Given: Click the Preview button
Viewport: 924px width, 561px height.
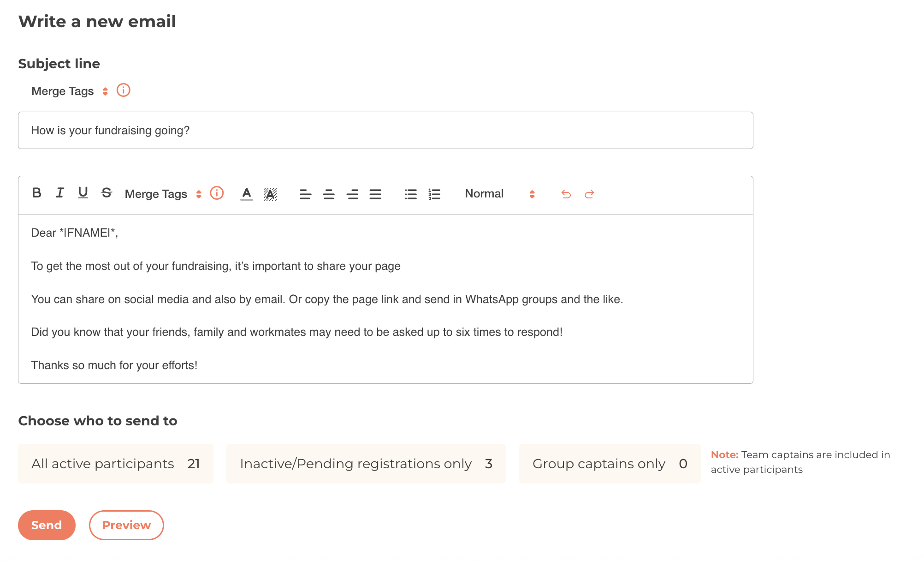Looking at the screenshot, I should coord(126,525).
